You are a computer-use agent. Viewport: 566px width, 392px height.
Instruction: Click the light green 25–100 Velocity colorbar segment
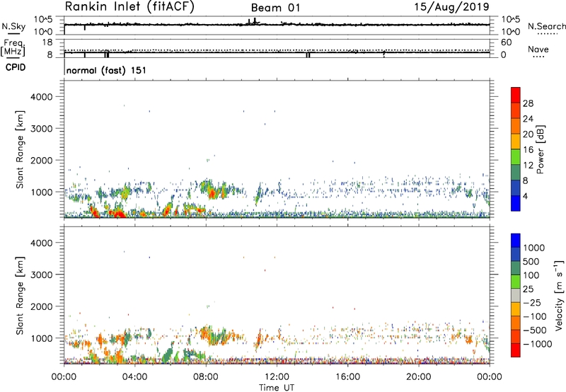click(516, 282)
